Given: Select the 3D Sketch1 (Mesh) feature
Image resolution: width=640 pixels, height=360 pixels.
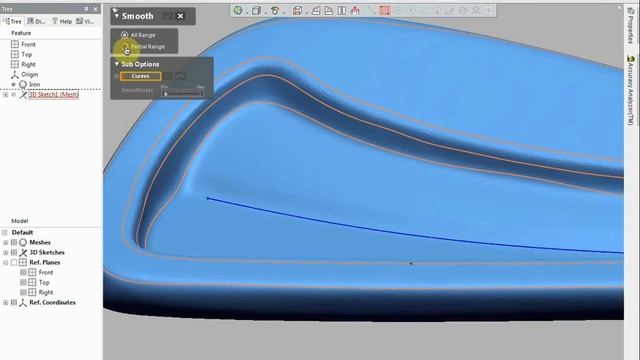Looking at the screenshot, I should click(x=53, y=95).
